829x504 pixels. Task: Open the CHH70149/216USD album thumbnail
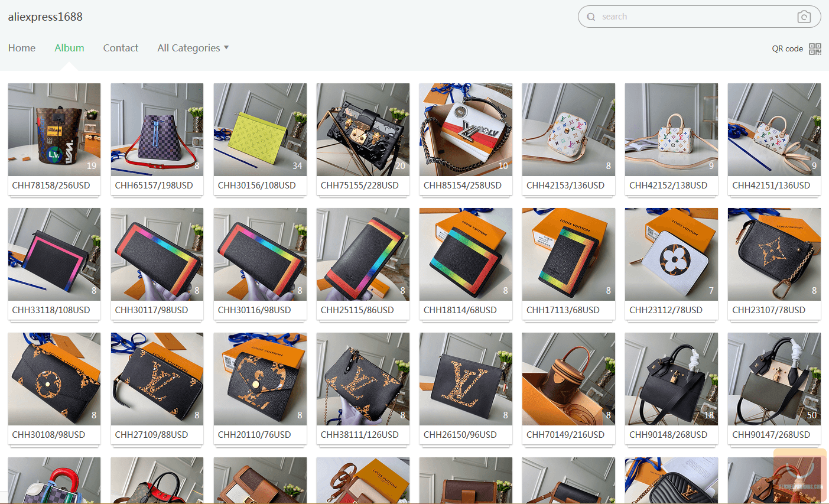(x=568, y=379)
